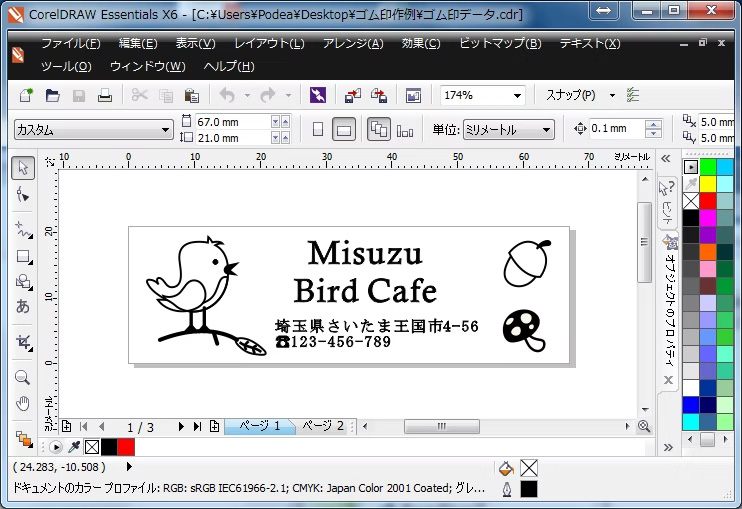Pick the red swatch in document palette
Viewport: 742px width, 509px height.
(x=126, y=447)
